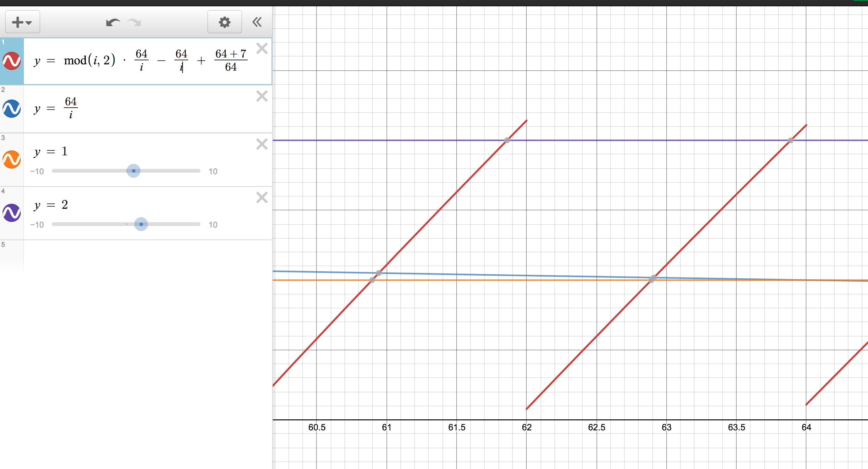The width and height of the screenshot is (868, 469).
Task: Click the 10 upper limit of y=2 slider
Action: point(213,224)
